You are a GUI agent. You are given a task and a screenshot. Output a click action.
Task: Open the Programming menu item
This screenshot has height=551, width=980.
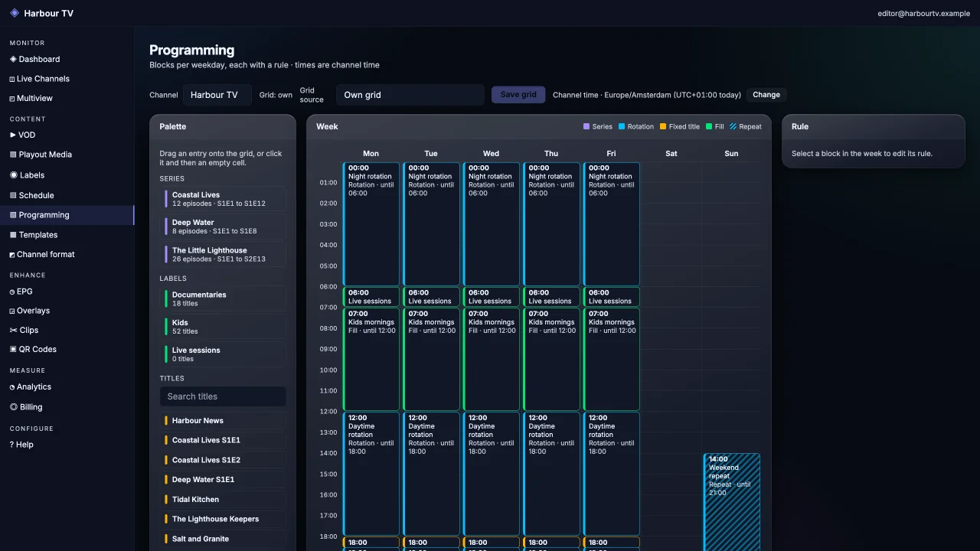click(x=67, y=215)
